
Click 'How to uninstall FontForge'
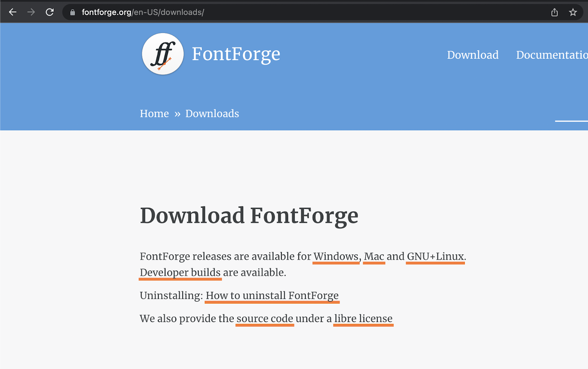click(272, 296)
